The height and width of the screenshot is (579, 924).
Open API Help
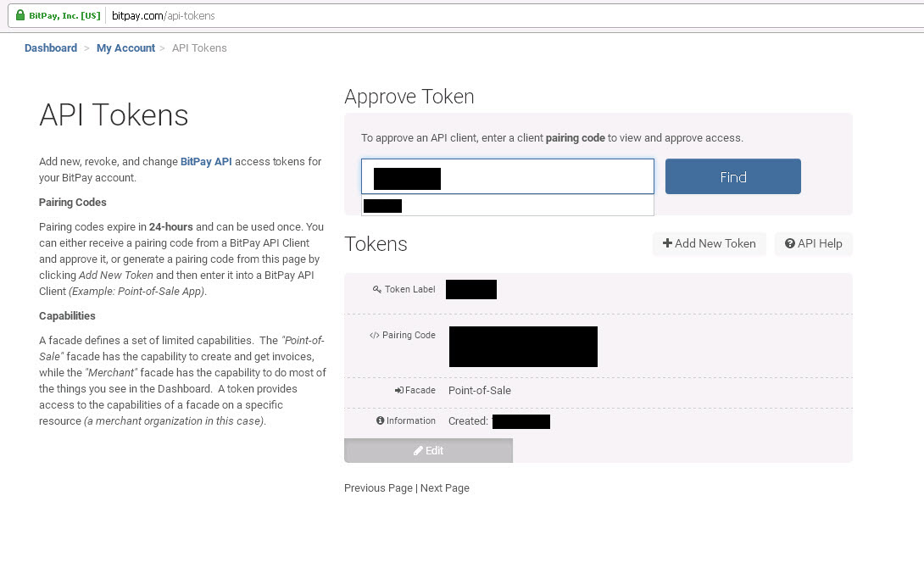click(813, 243)
